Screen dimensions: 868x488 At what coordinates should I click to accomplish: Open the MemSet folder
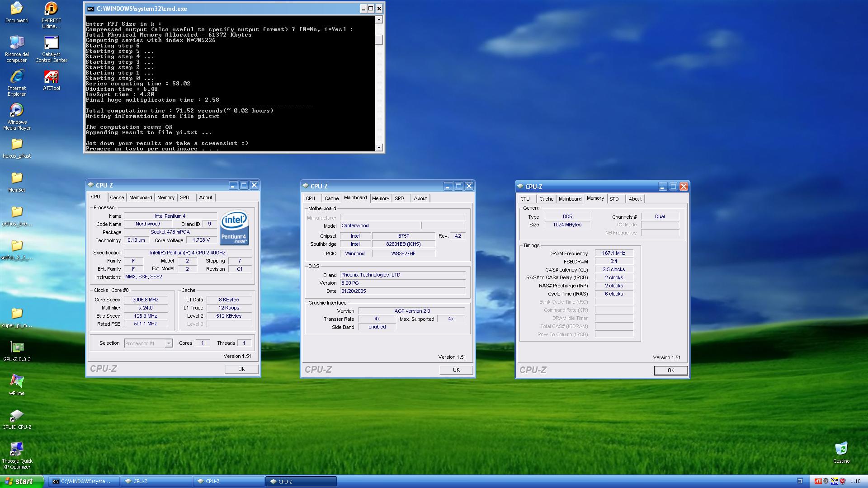[17, 182]
